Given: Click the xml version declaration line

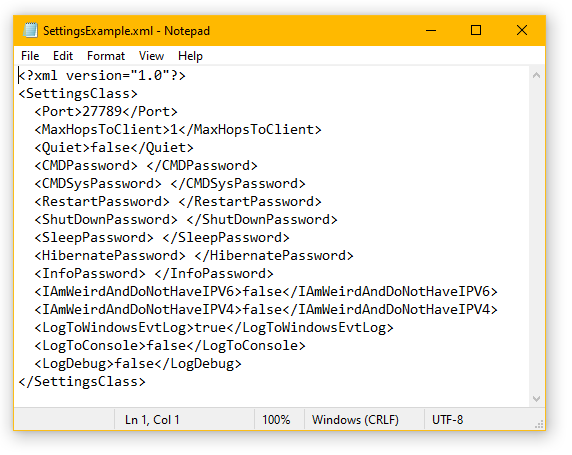Looking at the screenshot, I should point(102,76).
